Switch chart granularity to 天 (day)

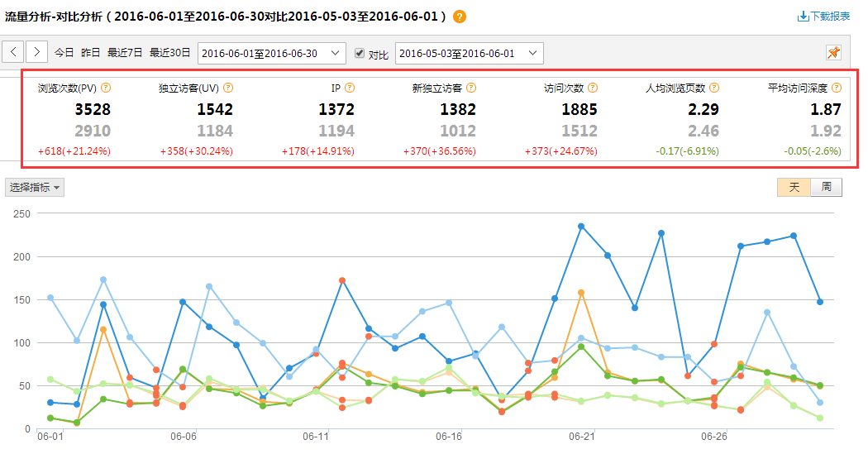pos(794,187)
